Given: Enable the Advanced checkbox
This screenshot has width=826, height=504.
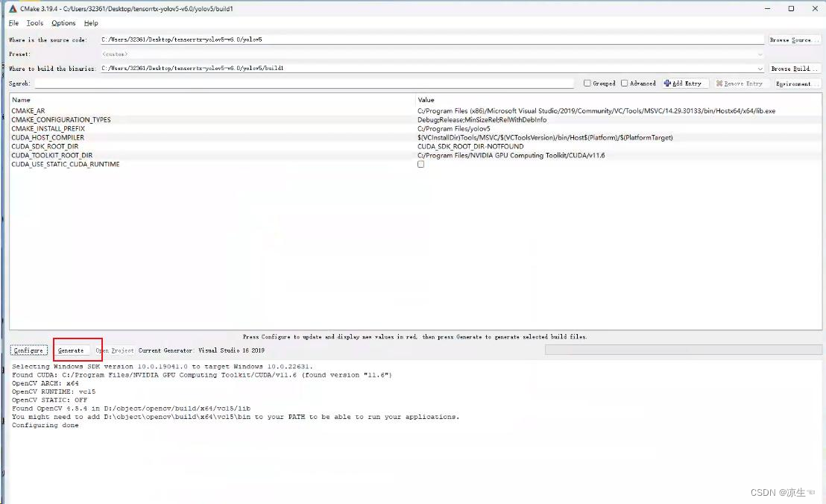Looking at the screenshot, I should (624, 83).
